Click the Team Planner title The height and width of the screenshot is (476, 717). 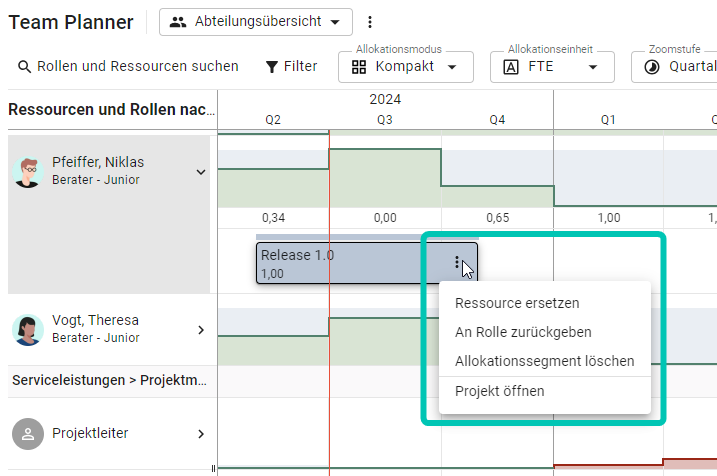coord(71,22)
